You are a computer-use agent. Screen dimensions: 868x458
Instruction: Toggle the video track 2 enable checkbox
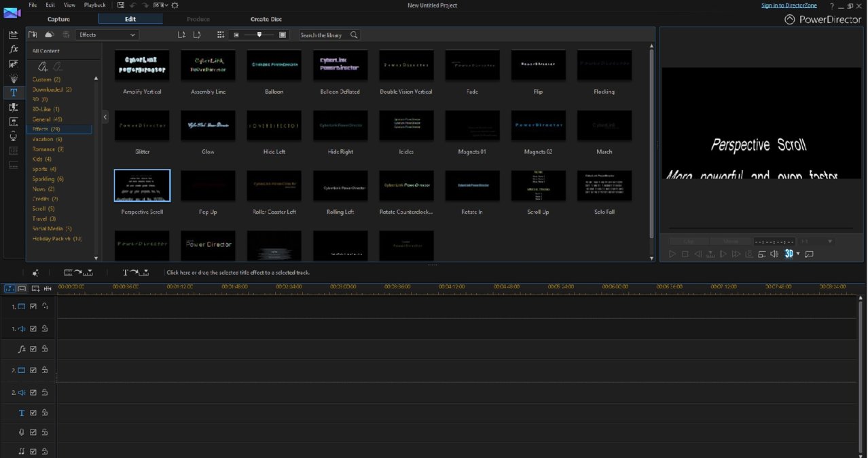click(33, 370)
